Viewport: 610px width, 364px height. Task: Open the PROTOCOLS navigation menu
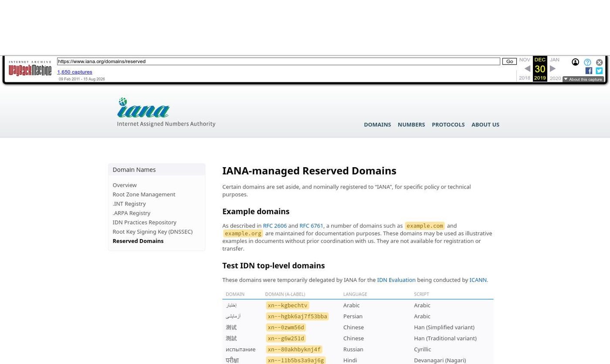coord(448,125)
